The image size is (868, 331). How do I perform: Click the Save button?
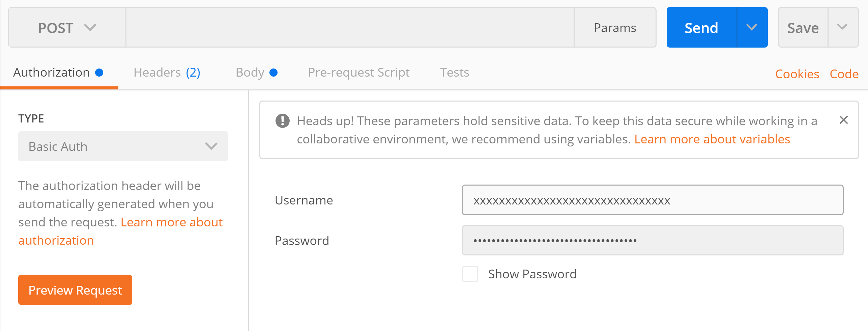pyautogui.click(x=803, y=28)
